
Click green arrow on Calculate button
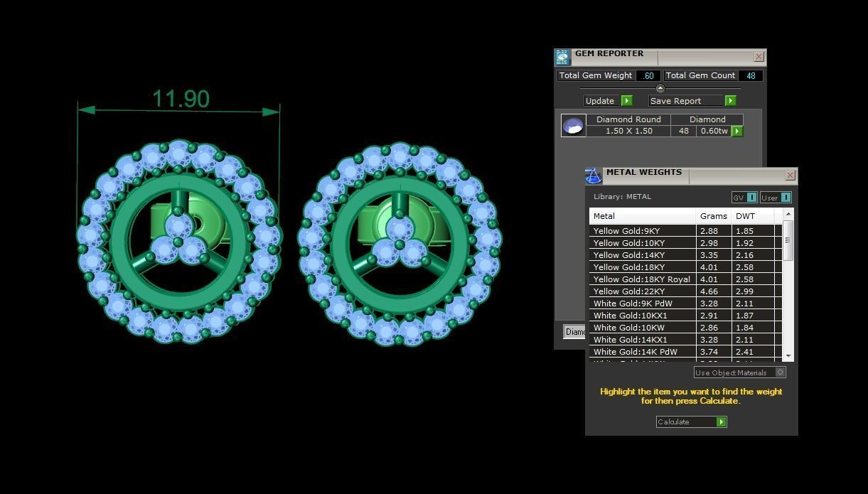(721, 422)
